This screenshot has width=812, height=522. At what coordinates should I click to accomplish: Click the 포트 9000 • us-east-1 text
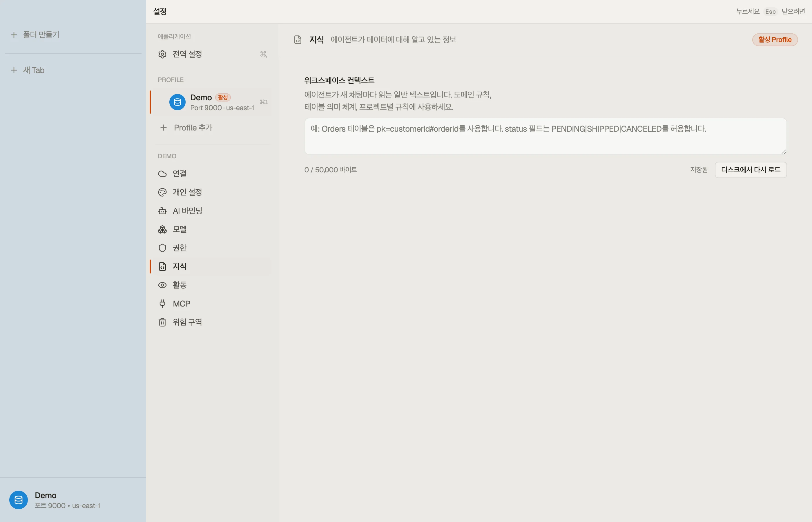[x=68, y=506]
